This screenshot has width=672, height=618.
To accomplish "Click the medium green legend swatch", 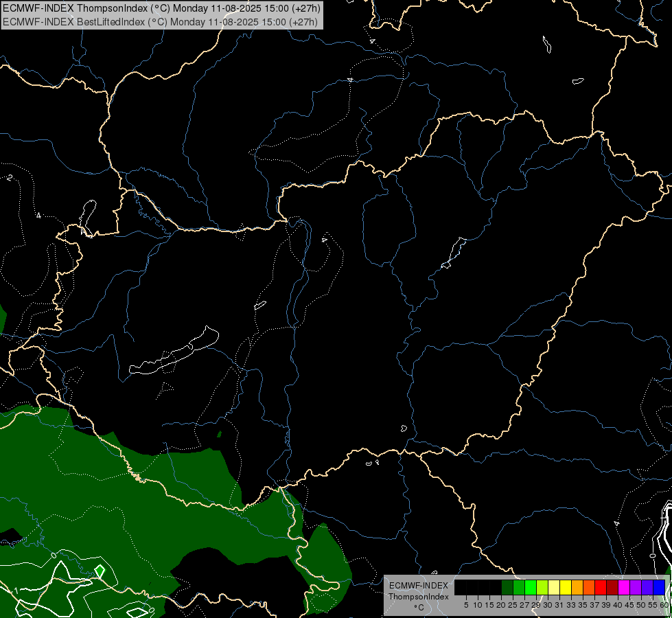I will 519,588.
